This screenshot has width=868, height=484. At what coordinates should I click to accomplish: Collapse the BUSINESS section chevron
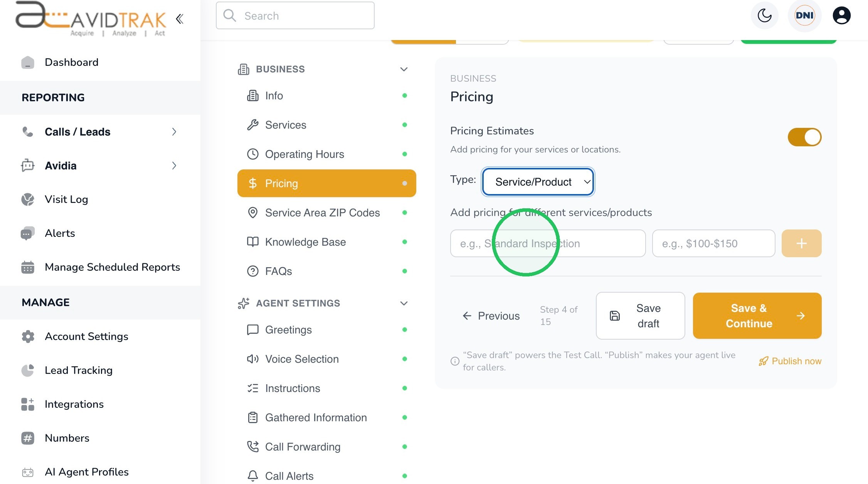[x=404, y=69]
